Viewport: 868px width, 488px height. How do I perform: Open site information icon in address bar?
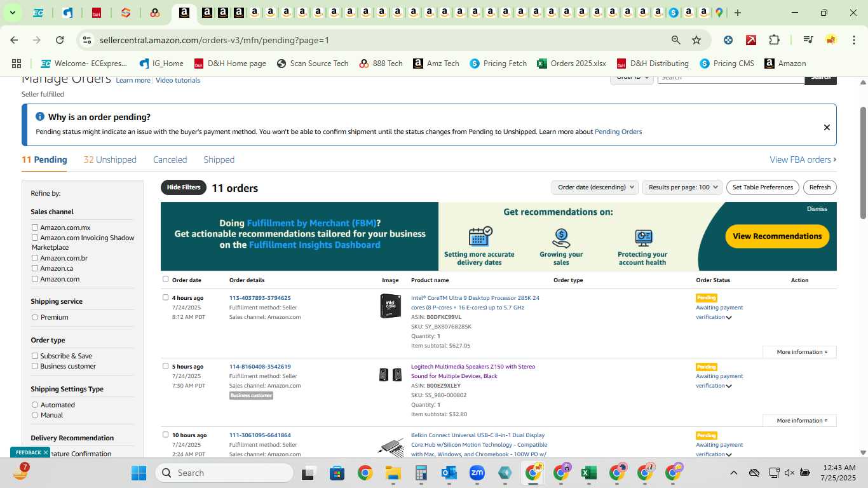click(x=86, y=40)
